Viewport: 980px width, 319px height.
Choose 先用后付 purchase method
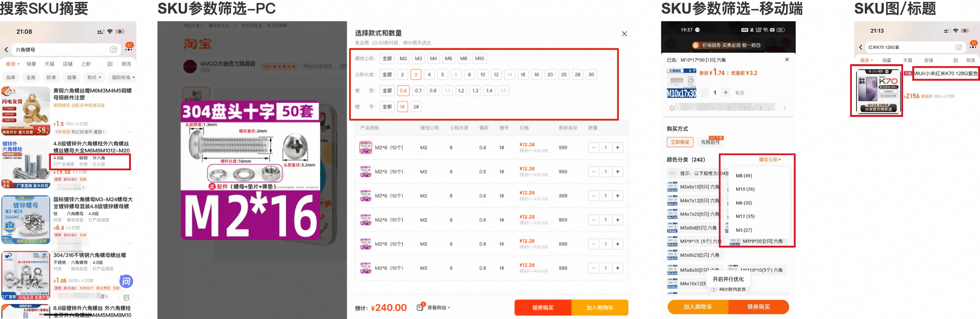tap(710, 142)
